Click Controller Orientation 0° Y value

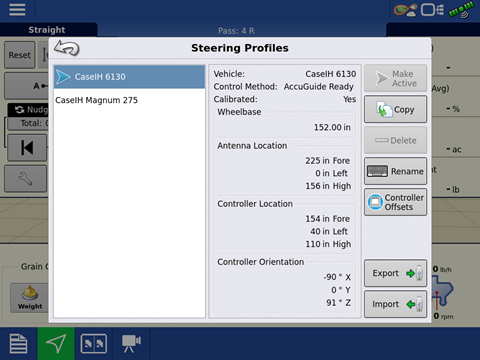tap(341, 290)
